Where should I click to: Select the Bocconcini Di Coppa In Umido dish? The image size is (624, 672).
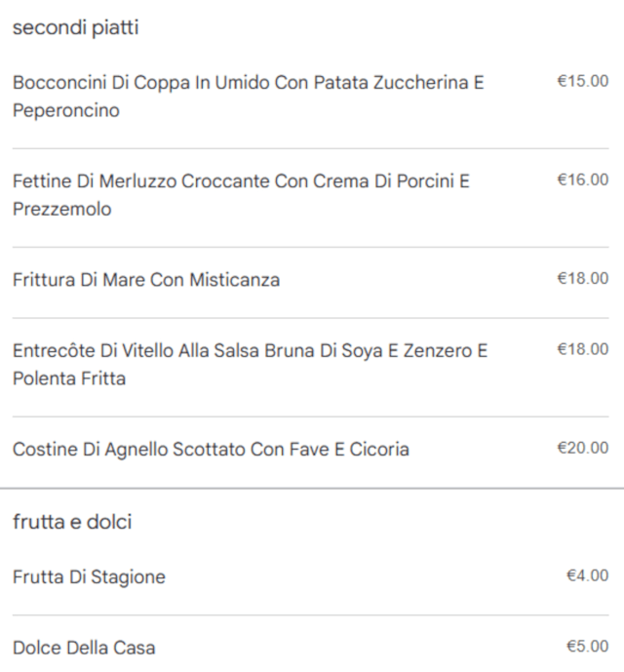(x=248, y=83)
